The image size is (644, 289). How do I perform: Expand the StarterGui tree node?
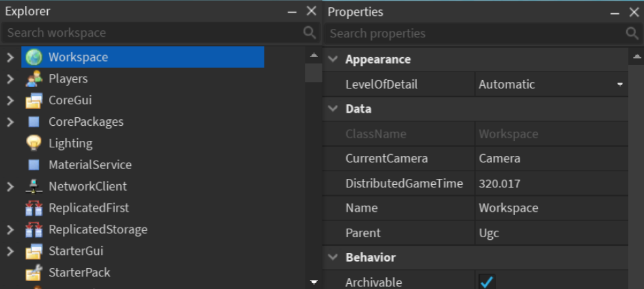pos(10,251)
